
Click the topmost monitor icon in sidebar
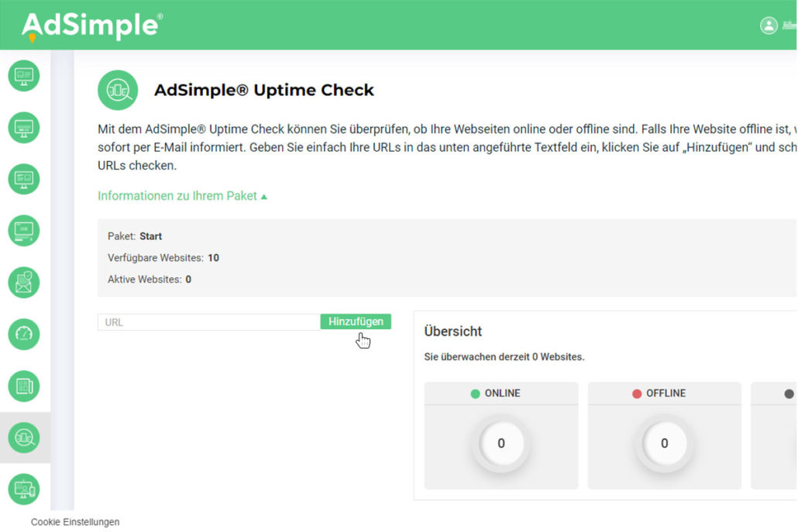click(23, 75)
